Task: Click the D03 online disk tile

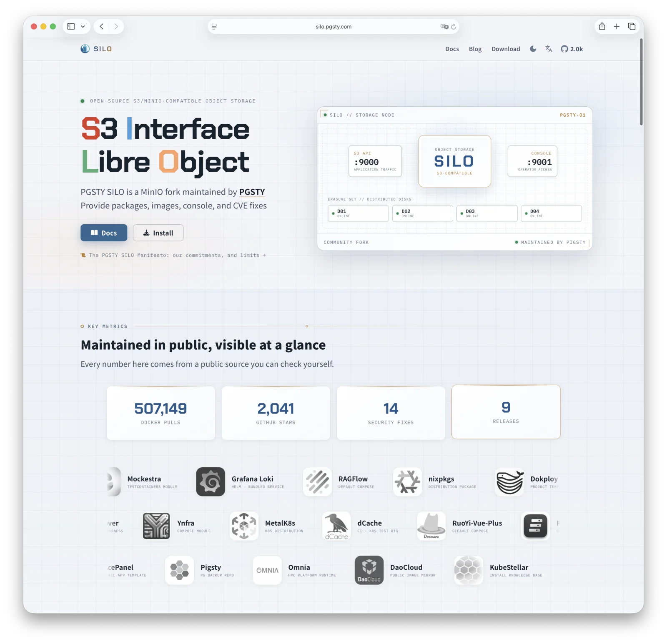Action: 487,213
